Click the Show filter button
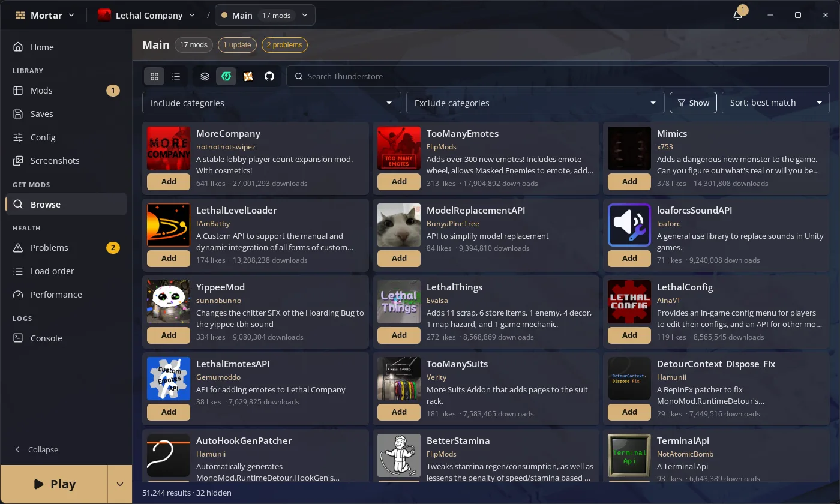Screen dimensions: 840x504 pyautogui.click(x=693, y=103)
